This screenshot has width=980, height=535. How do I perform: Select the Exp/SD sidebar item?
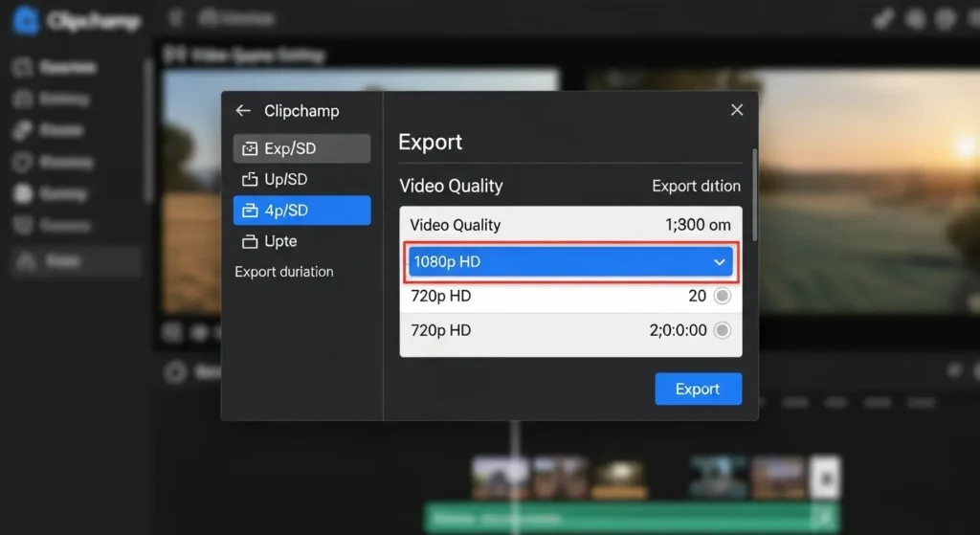(301, 148)
